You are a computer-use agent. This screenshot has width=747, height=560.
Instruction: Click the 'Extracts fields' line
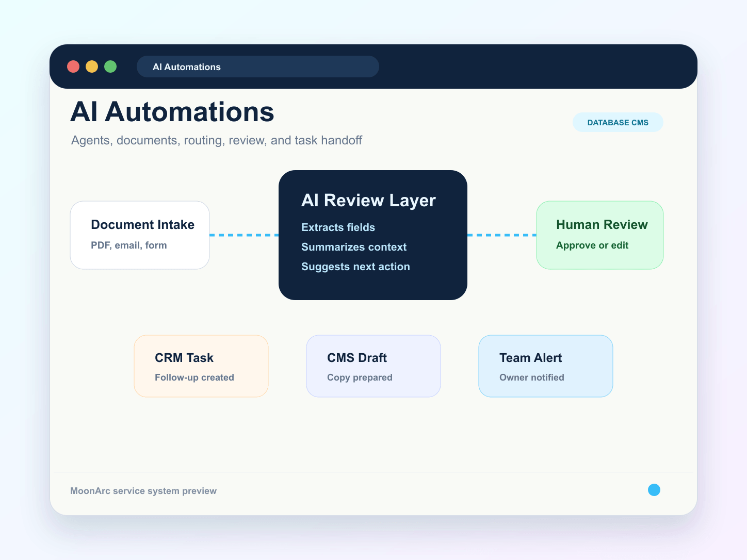[338, 227]
